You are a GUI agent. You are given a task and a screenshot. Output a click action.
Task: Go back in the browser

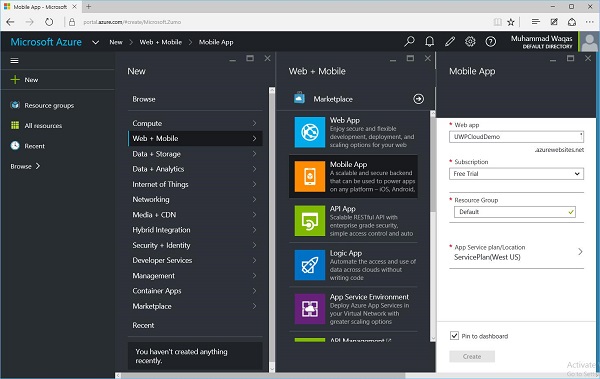10,22
